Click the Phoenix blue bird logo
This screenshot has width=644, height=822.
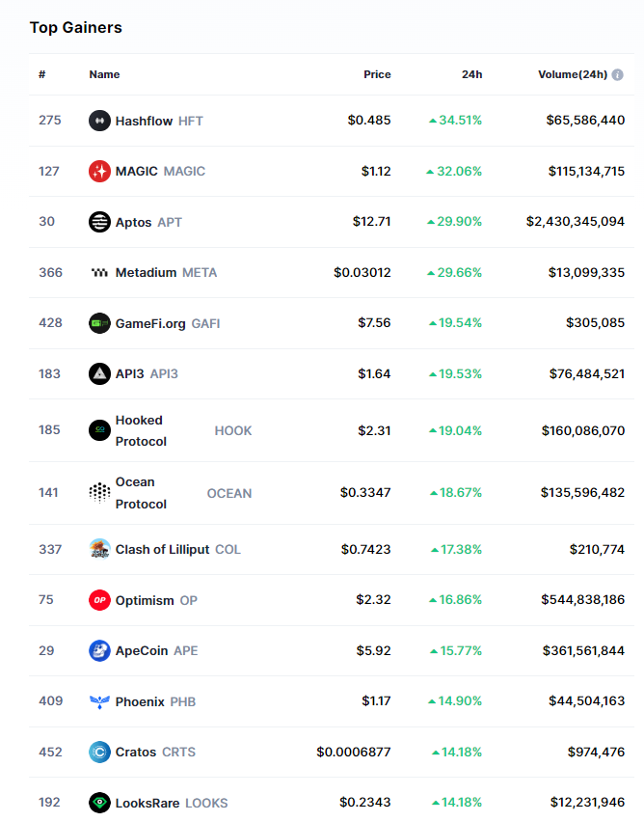click(99, 701)
